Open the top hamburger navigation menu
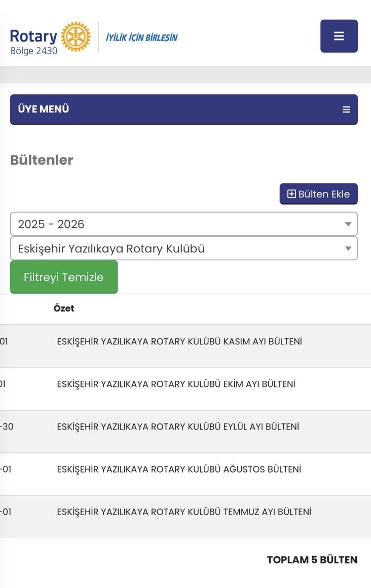The image size is (371, 588). tap(339, 36)
